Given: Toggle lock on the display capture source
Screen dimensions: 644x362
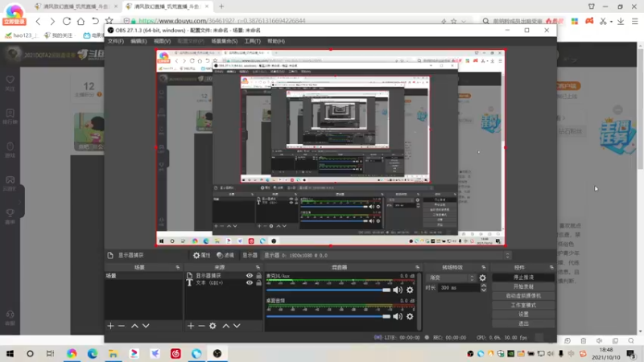Looking at the screenshot, I should pos(258,275).
